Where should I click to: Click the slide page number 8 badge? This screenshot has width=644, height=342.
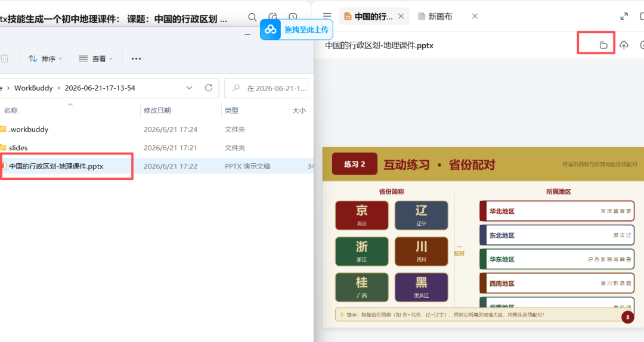(627, 317)
